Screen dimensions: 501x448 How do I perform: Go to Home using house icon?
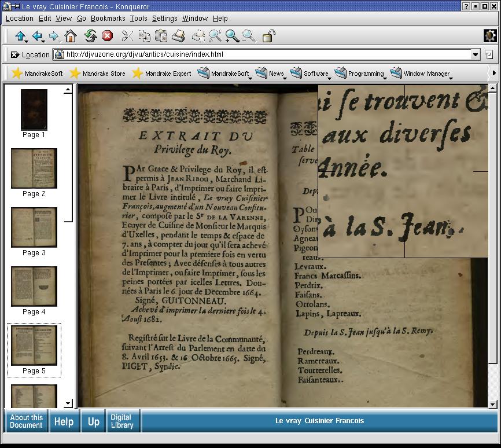point(70,36)
